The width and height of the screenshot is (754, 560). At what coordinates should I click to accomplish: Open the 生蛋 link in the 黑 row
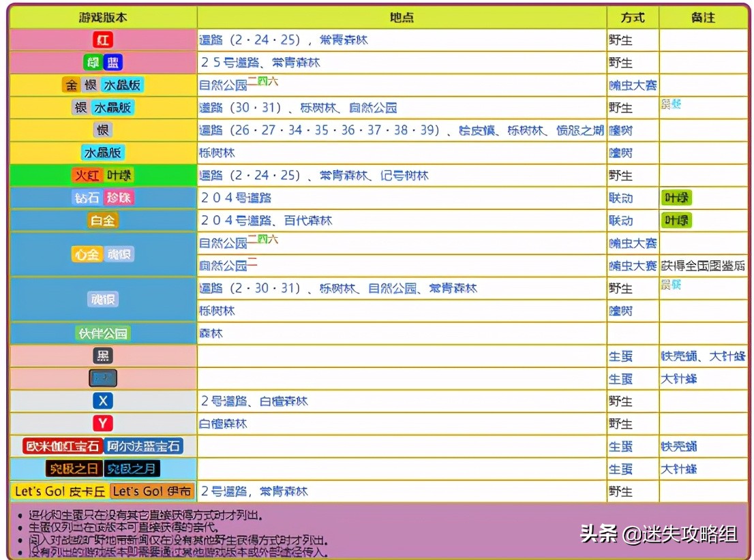[620, 356]
